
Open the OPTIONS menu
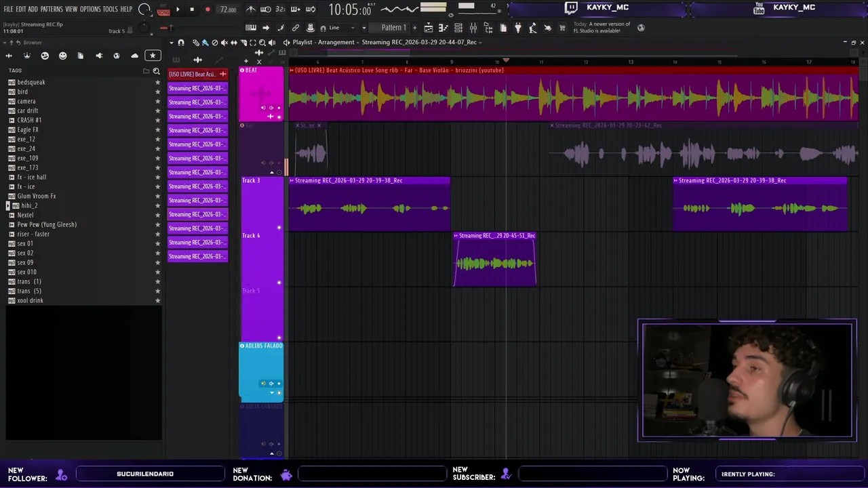click(x=90, y=9)
